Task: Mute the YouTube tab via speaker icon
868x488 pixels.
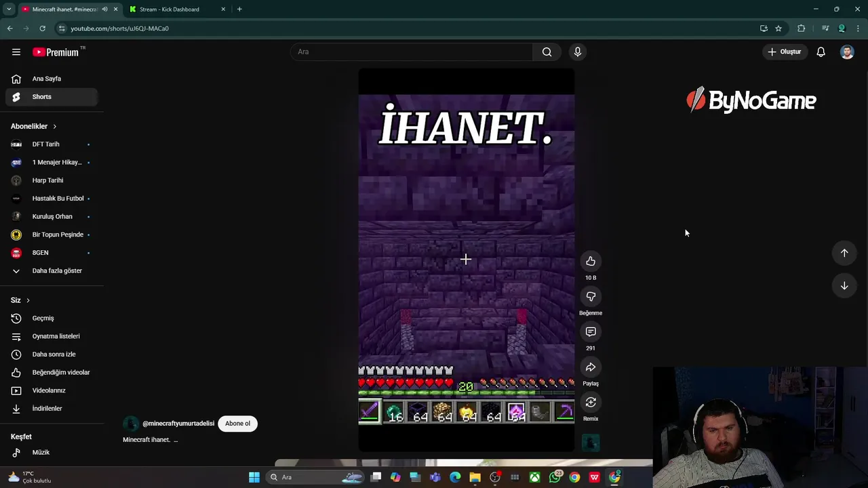Action: coord(104,9)
